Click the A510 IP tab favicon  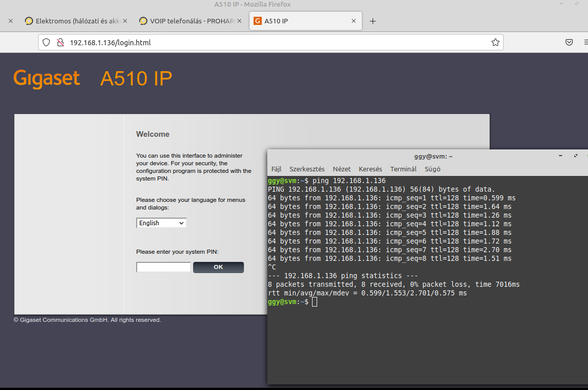point(258,21)
